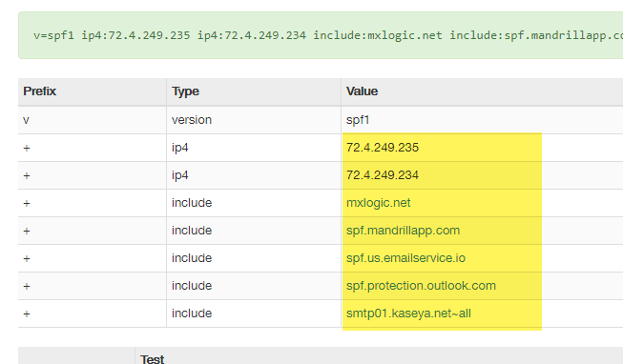Click the 'version' type cell
This screenshot has width=623, height=364.
point(192,120)
